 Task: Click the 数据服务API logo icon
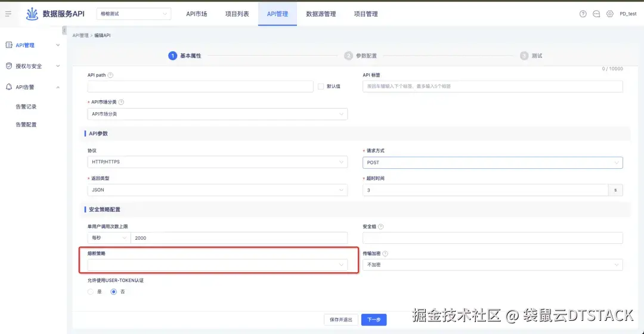tap(32, 14)
